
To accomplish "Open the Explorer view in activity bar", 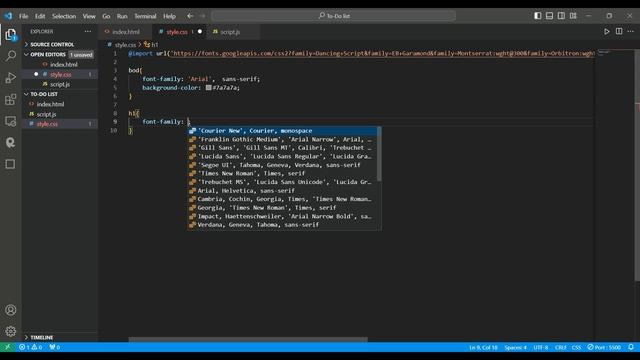I will pos(11,35).
